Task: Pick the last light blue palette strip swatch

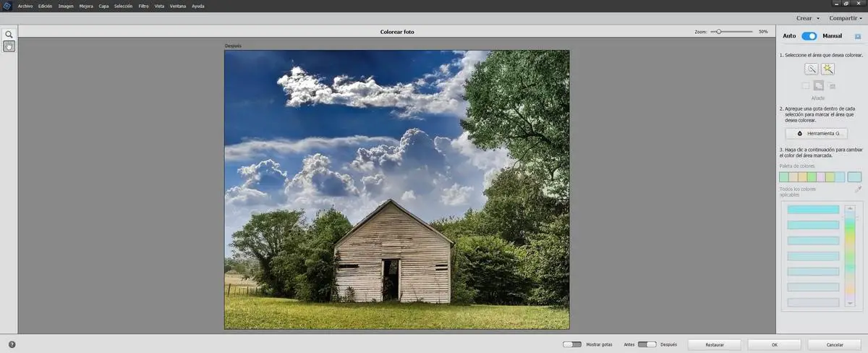Action: click(x=840, y=176)
